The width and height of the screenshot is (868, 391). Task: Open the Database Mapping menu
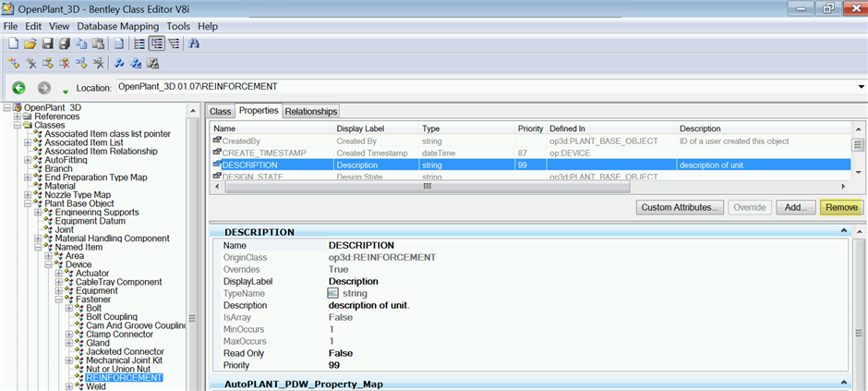tap(118, 26)
